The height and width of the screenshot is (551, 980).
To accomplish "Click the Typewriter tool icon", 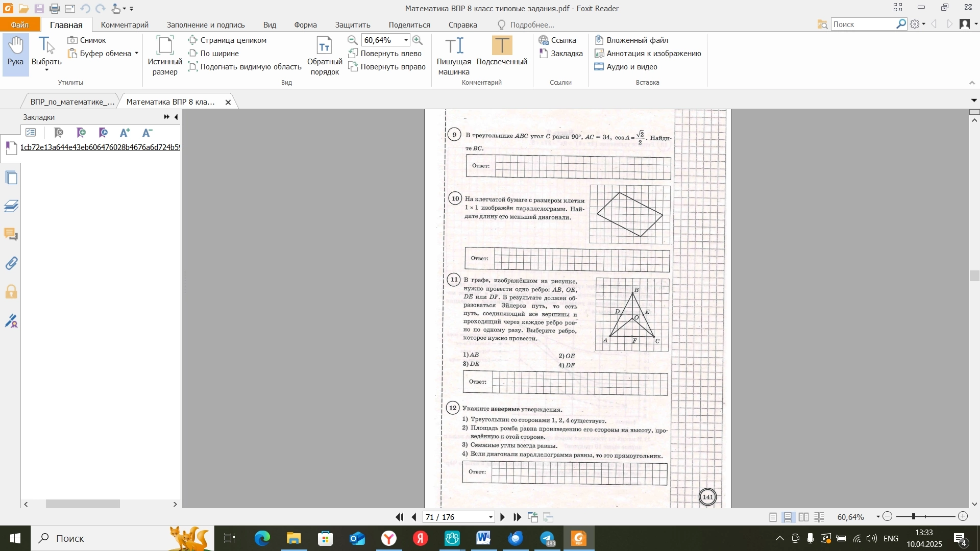I will coord(454,46).
